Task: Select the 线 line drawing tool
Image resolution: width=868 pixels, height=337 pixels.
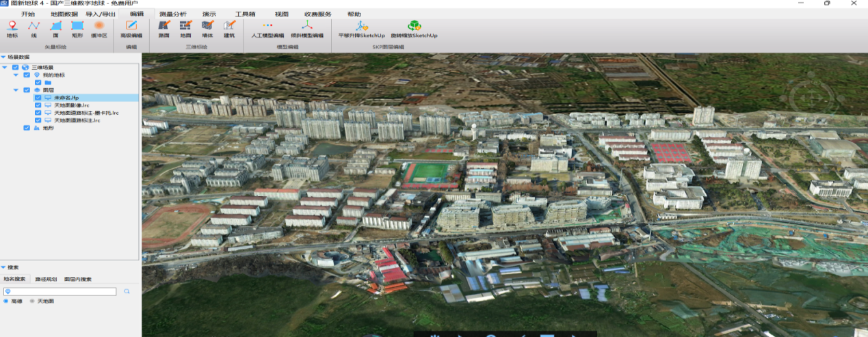Action: coord(33,28)
